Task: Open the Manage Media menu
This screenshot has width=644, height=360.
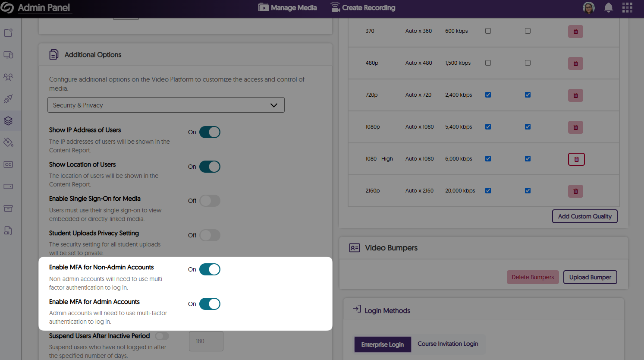Action: pos(287,7)
